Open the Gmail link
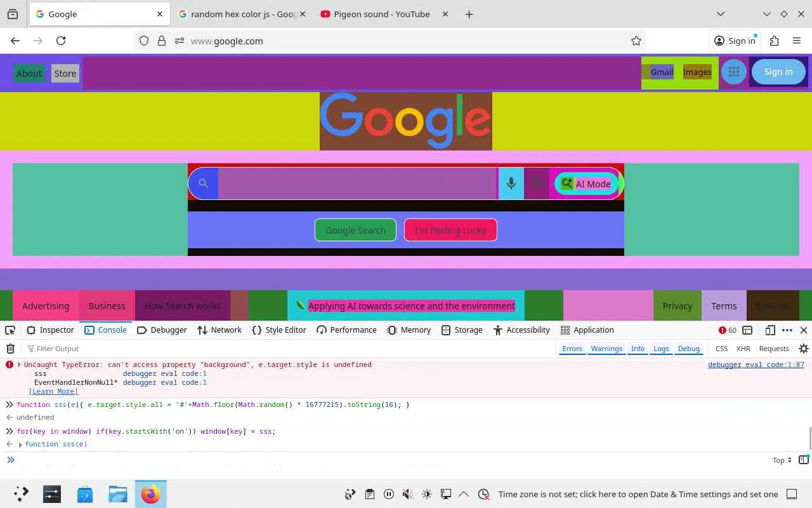This screenshot has width=812, height=508. click(662, 72)
